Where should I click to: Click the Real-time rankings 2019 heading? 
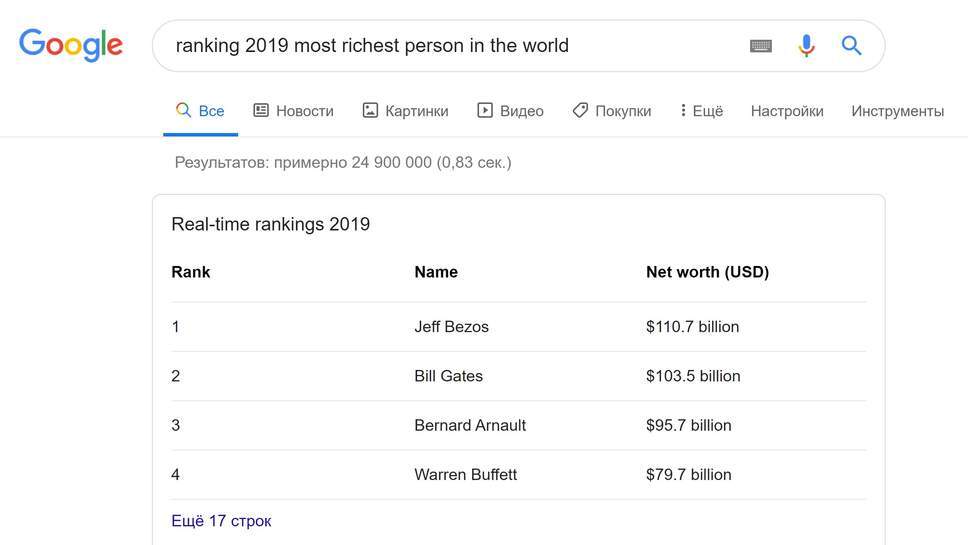click(x=270, y=224)
